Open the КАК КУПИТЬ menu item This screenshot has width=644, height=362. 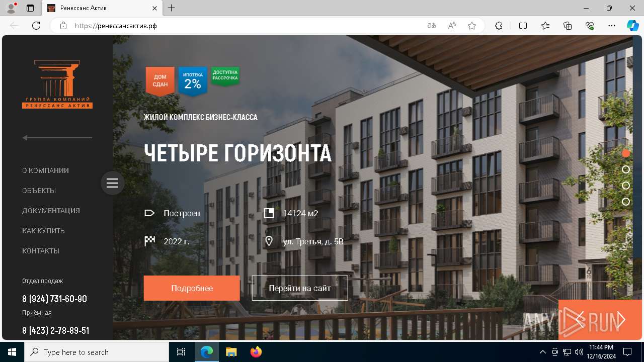coord(43,231)
